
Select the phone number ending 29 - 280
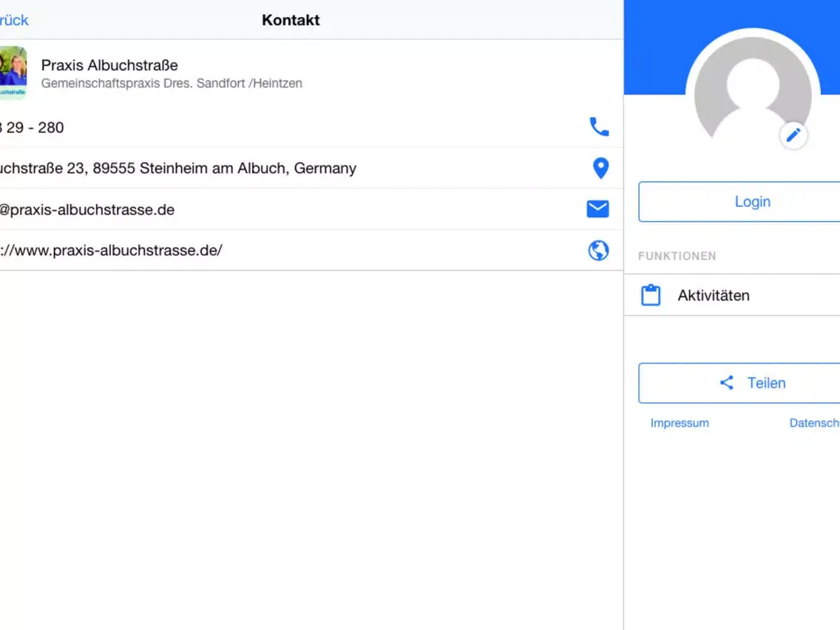(32, 127)
